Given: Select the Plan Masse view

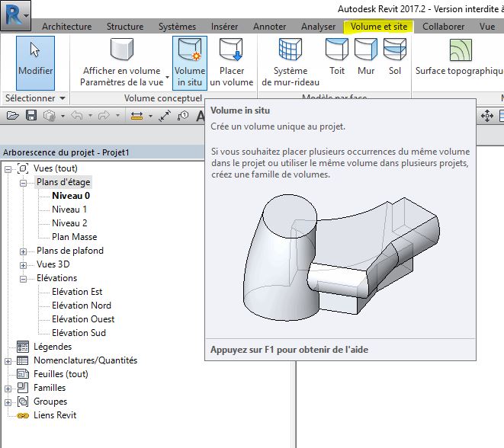Looking at the screenshot, I should pyautogui.click(x=74, y=237).
